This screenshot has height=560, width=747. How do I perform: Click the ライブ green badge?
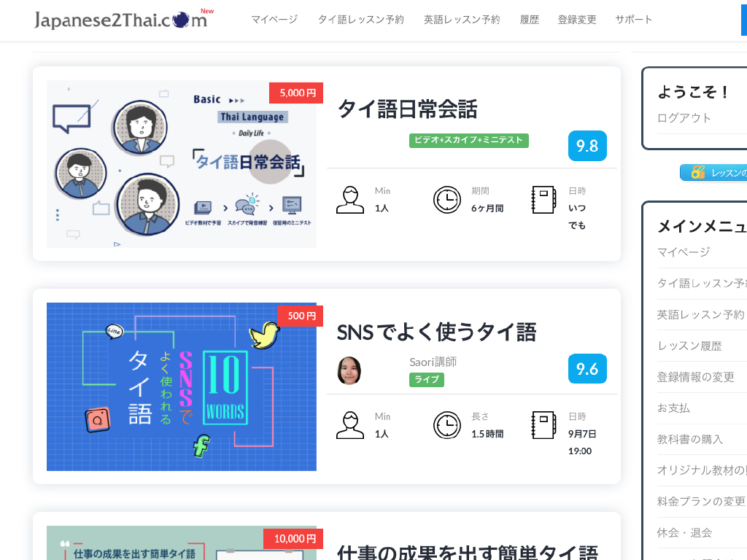(427, 379)
